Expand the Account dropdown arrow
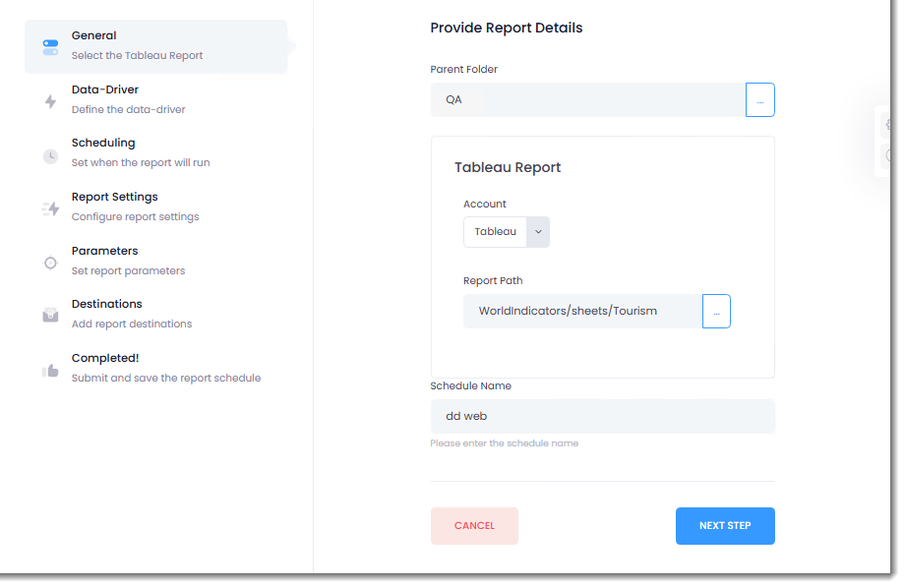 coord(538,232)
